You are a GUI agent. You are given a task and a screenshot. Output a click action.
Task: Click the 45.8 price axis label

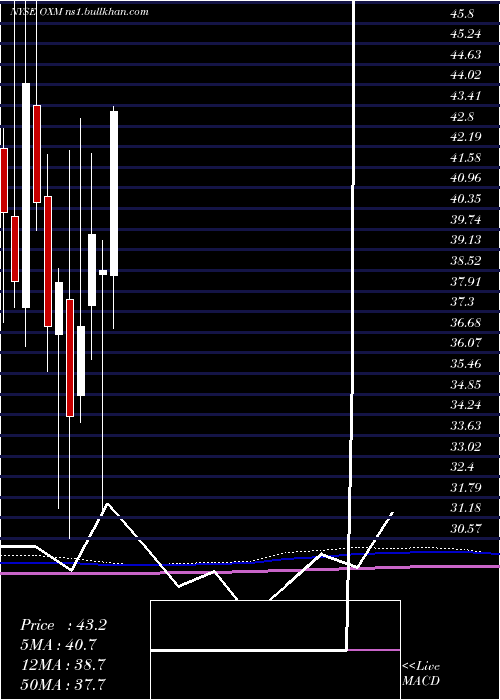pyautogui.click(x=463, y=14)
